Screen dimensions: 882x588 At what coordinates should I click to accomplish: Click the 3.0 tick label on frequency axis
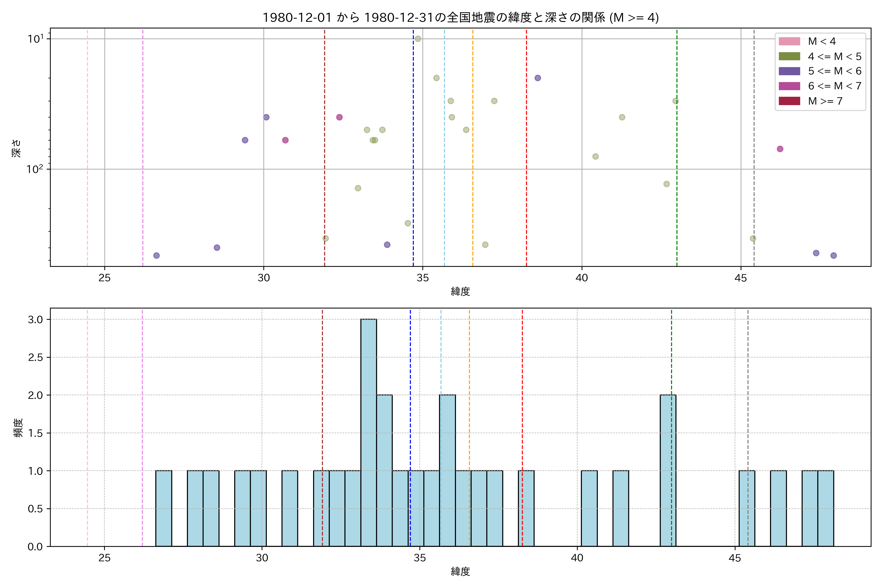point(35,319)
